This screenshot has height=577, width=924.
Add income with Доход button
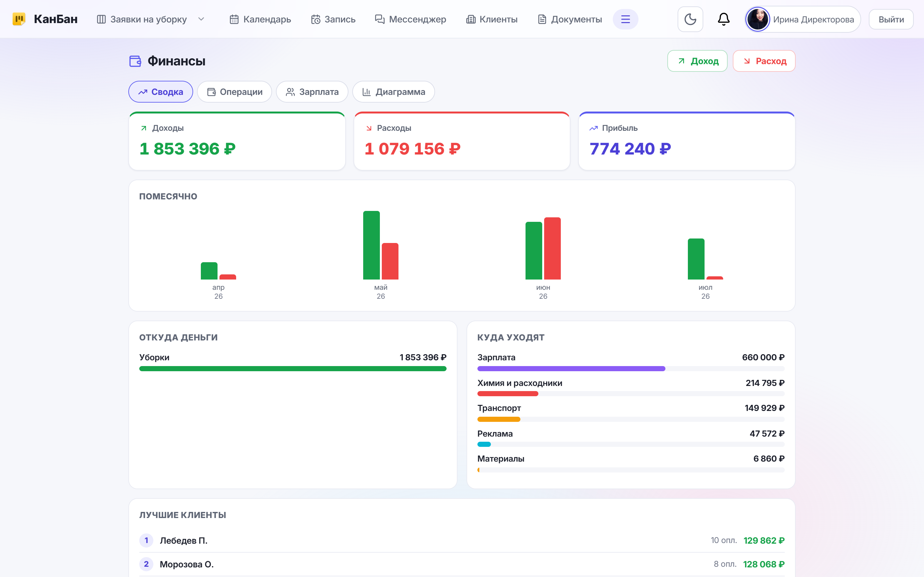[x=697, y=61]
